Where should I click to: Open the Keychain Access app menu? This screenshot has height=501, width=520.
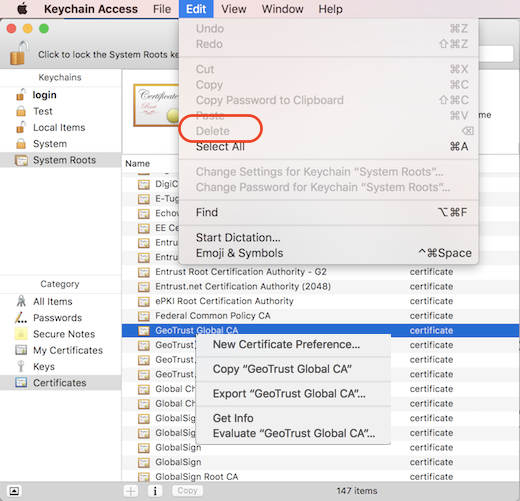tap(91, 9)
